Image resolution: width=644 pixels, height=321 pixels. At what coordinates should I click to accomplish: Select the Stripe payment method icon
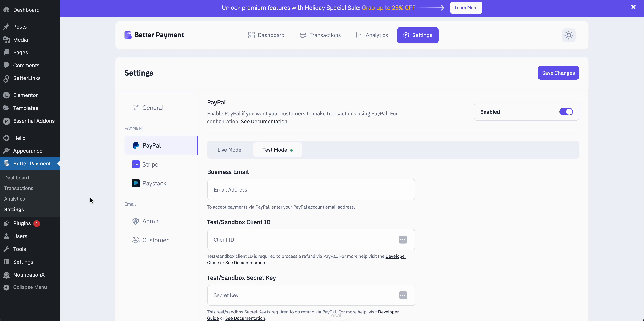pos(136,164)
